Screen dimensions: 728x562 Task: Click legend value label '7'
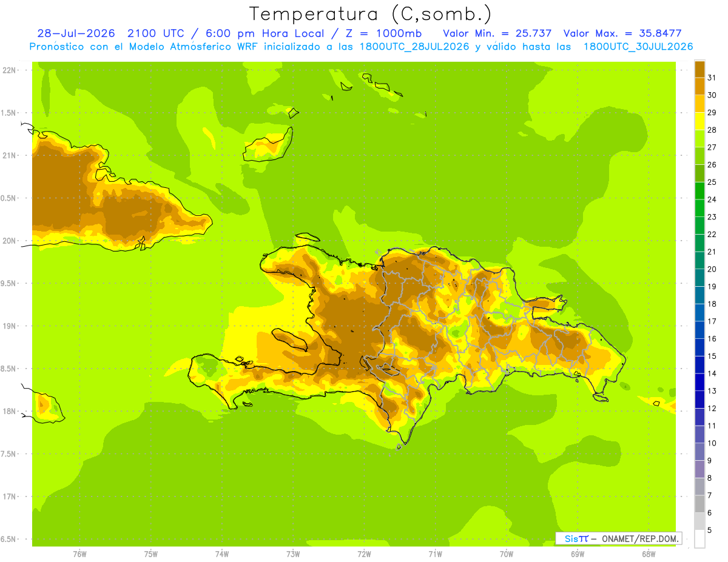pyautogui.click(x=710, y=495)
